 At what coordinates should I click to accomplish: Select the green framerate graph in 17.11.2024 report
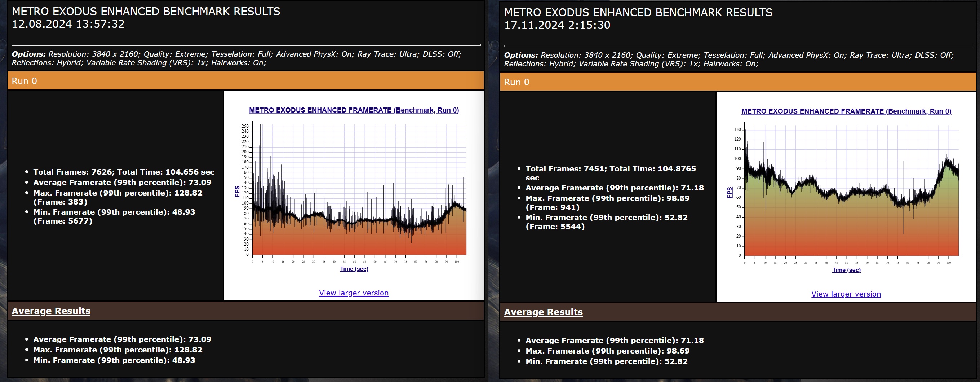pyautogui.click(x=851, y=190)
